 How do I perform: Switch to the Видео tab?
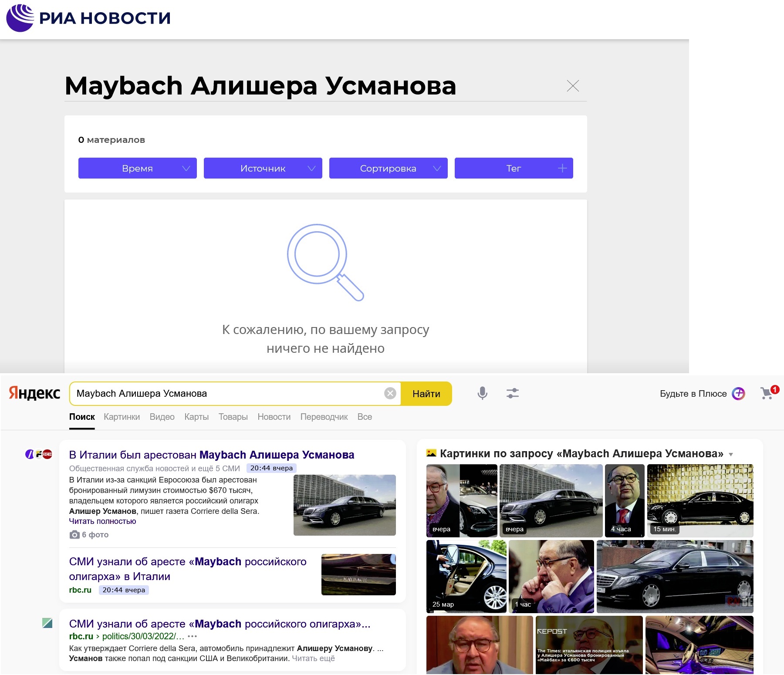162,417
